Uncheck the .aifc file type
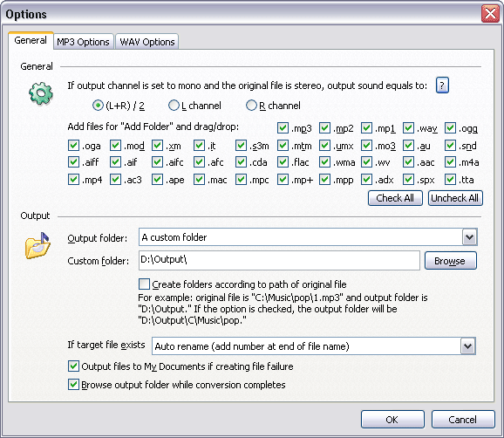 tap(157, 161)
